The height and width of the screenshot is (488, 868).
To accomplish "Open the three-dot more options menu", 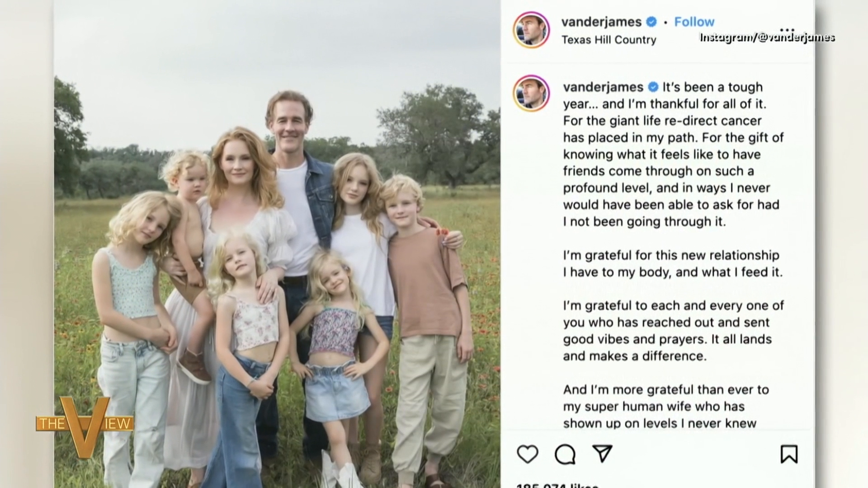I will click(x=787, y=30).
